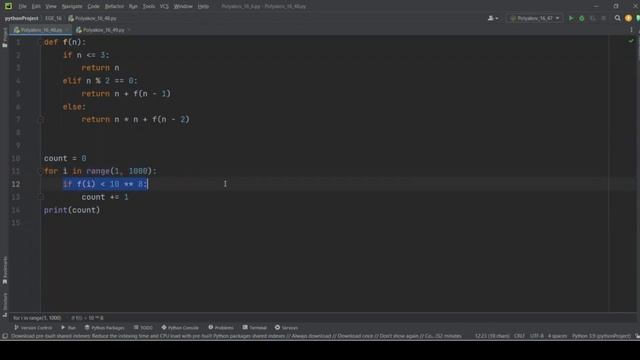The image size is (640, 360).
Task: Collapse the for loop fold at line 11
Action: coord(41,171)
